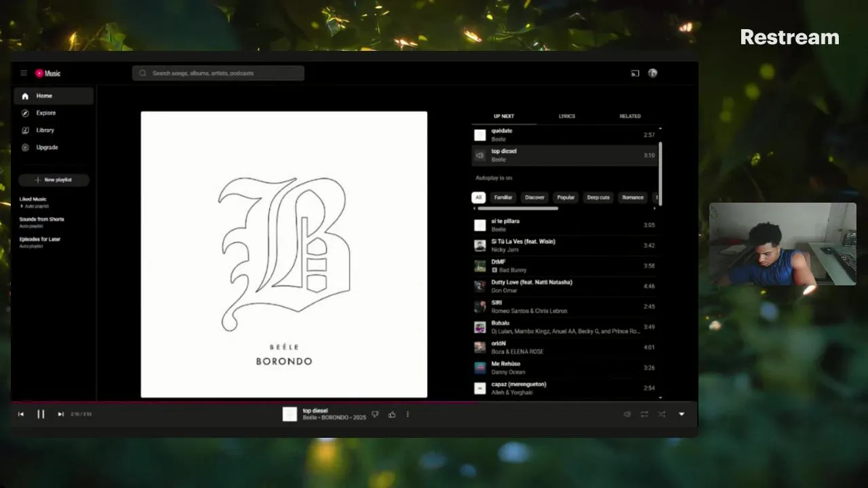Open player bar three-dot more menu
Image resolution: width=868 pixels, height=488 pixels.
pyautogui.click(x=408, y=414)
